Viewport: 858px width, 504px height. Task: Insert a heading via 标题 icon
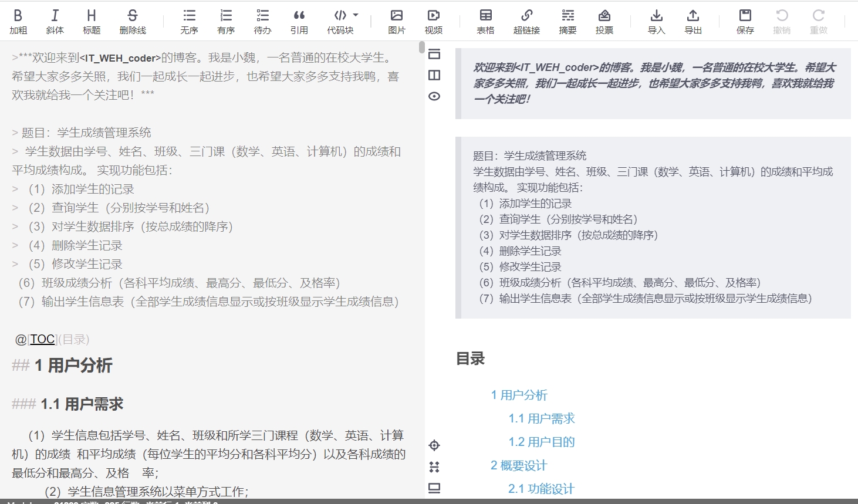(92, 22)
